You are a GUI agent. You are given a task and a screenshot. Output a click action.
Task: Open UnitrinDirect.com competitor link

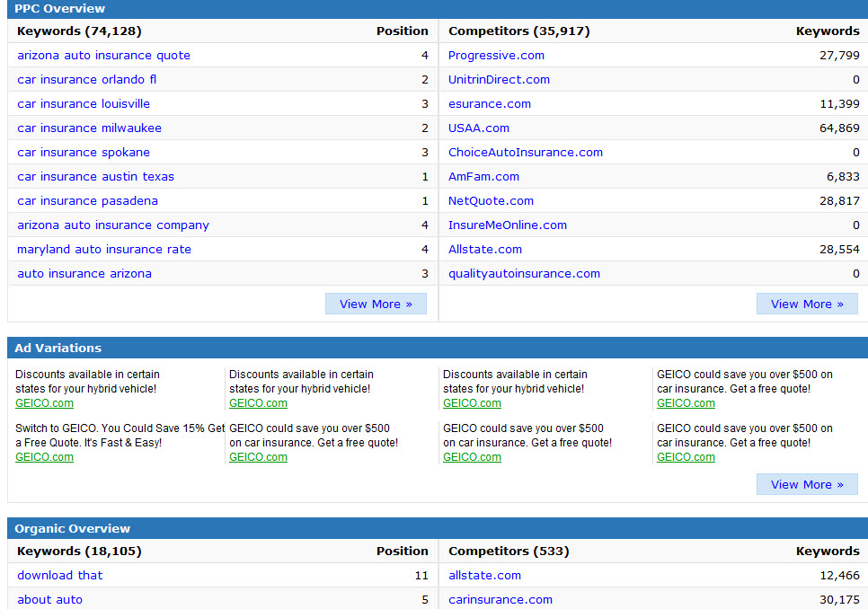499,80
